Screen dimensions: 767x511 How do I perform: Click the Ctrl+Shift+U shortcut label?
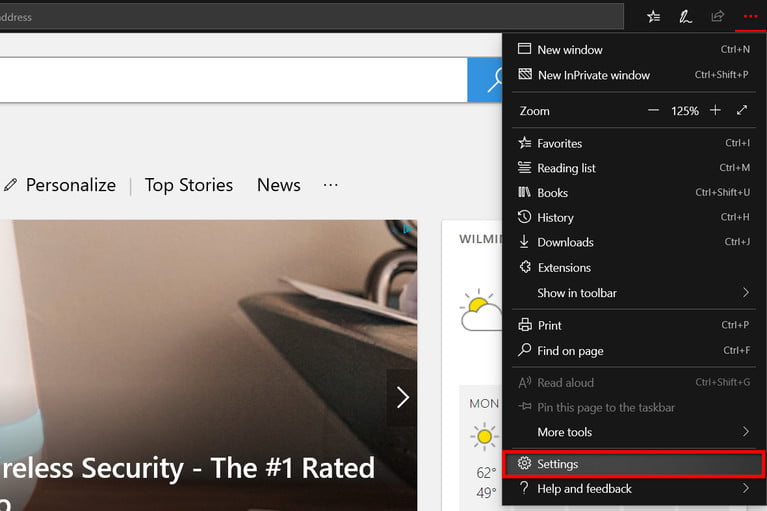click(x=722, y=192)
